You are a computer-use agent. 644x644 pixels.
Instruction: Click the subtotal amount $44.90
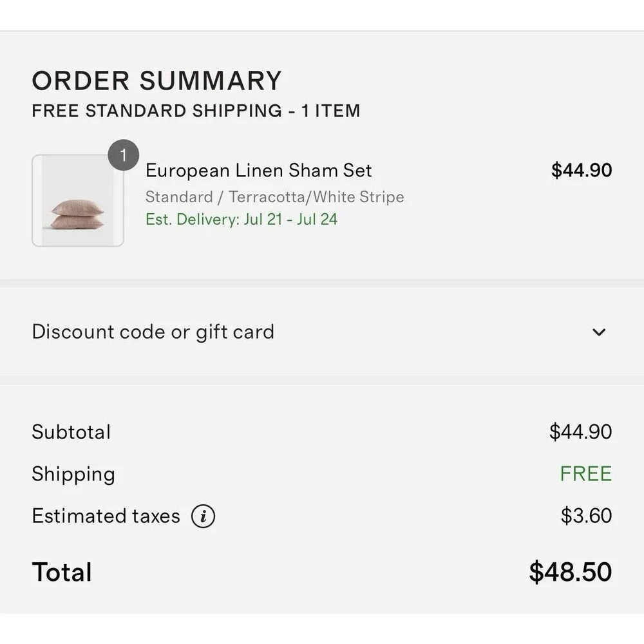pyautogui.click(x=580, y=431)
